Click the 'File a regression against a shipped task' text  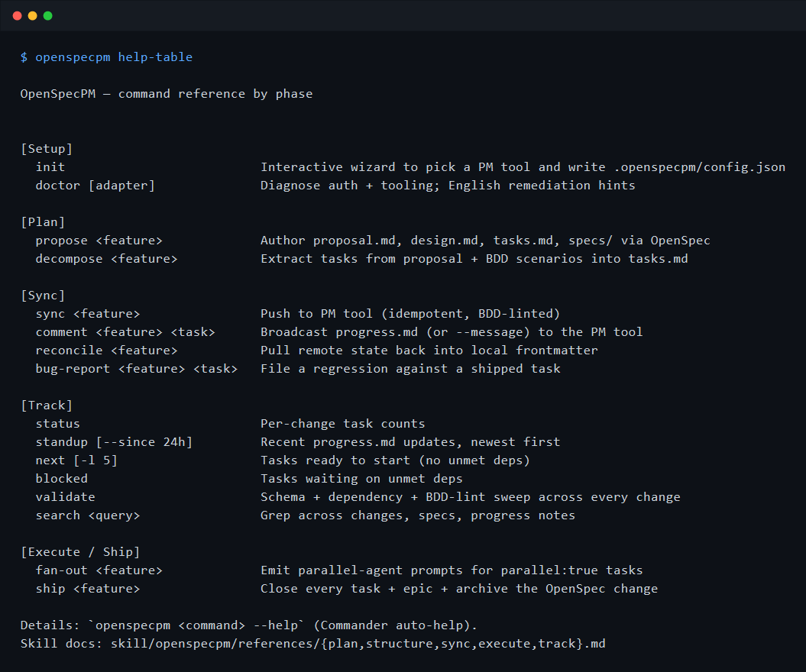click(x=410, y=369)
